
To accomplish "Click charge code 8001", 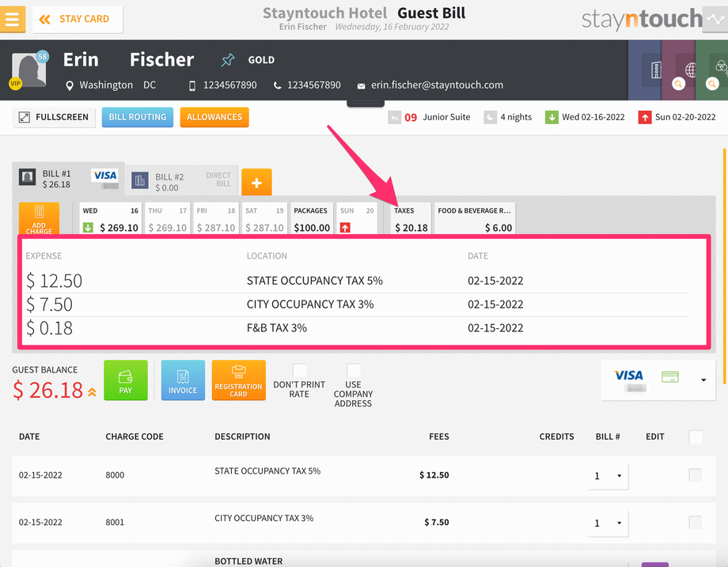I will tap(115, 523).
